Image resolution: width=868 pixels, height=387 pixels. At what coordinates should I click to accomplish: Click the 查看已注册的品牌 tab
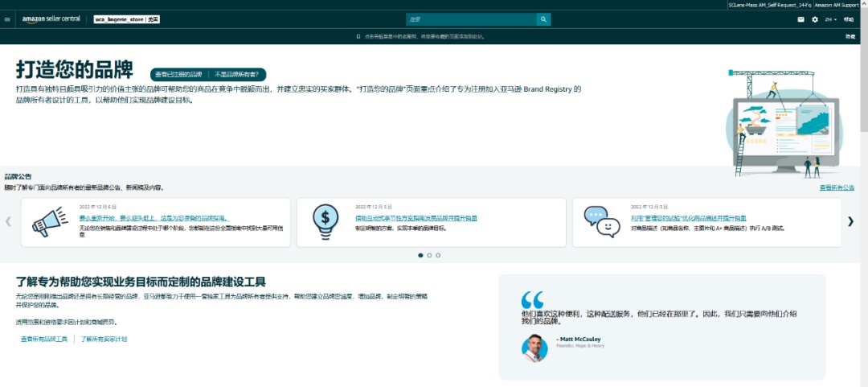click(x=178, y=74)
